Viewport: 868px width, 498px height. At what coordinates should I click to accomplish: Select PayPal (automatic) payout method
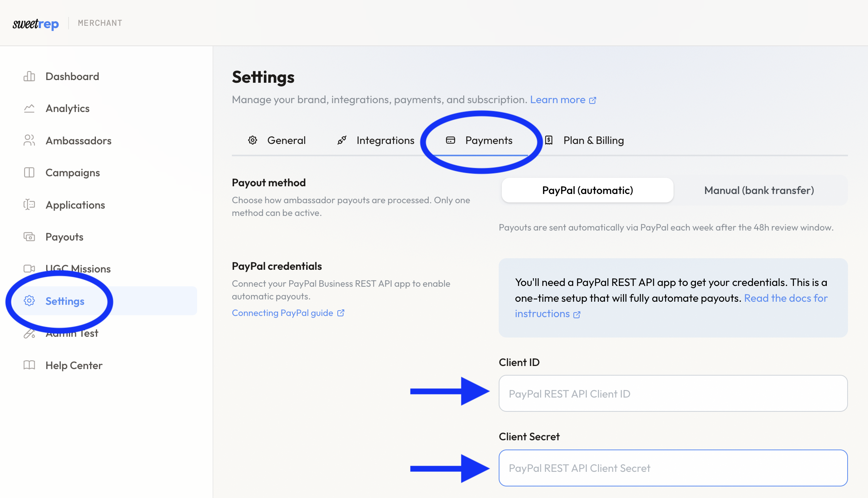tap(587, 190)
